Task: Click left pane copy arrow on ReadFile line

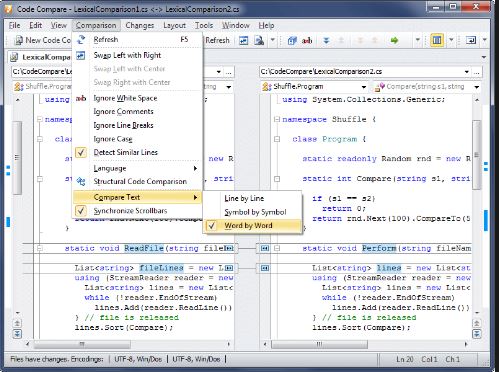Action: tap(229, 248)
